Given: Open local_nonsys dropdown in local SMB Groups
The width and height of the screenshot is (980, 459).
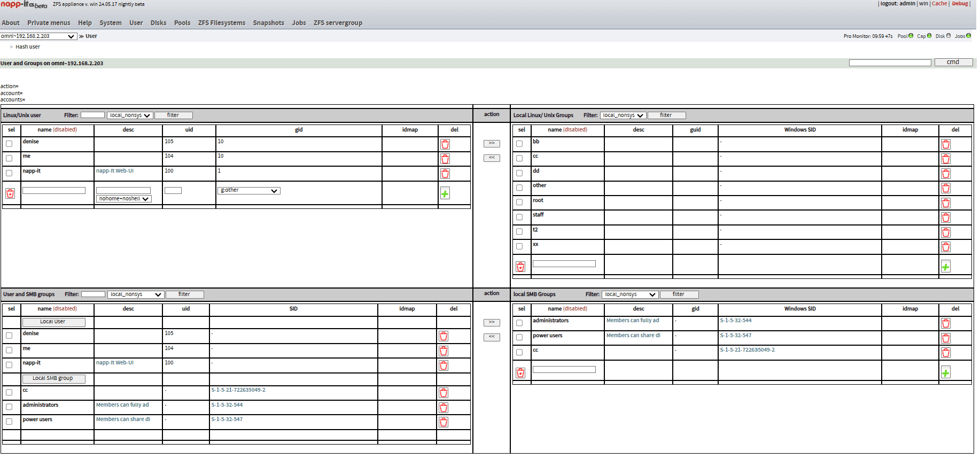Looking at the screenshot, I should point(630,294).
